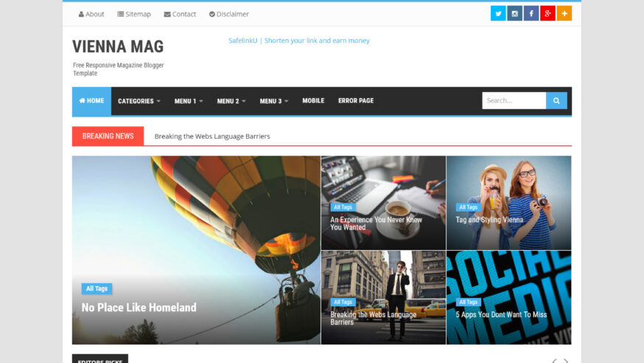Click the orange plus social icon

pos(564,13)
